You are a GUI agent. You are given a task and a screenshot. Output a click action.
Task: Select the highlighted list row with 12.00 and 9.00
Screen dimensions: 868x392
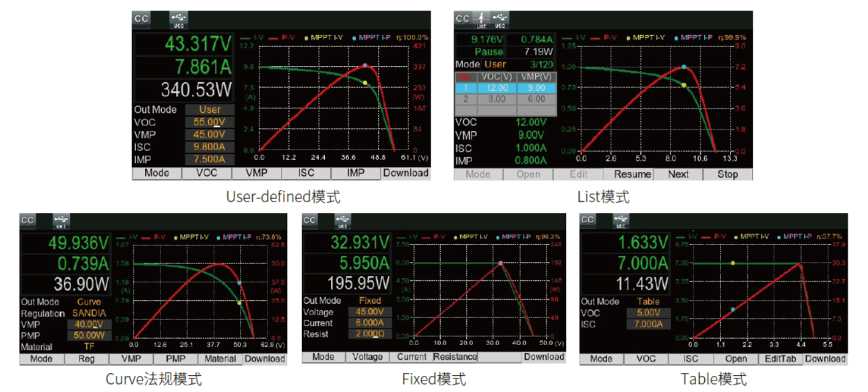point(505,88)
